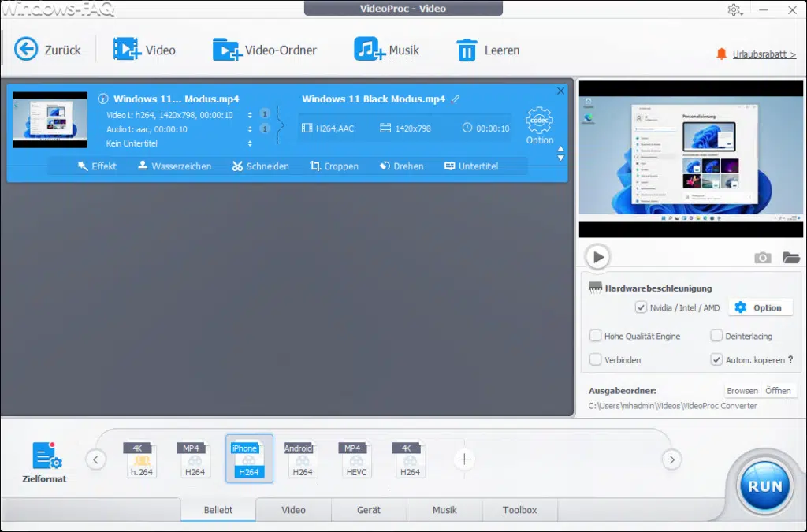Click output codec H264,AAC
807x532 pixels.
coord(328,128)
